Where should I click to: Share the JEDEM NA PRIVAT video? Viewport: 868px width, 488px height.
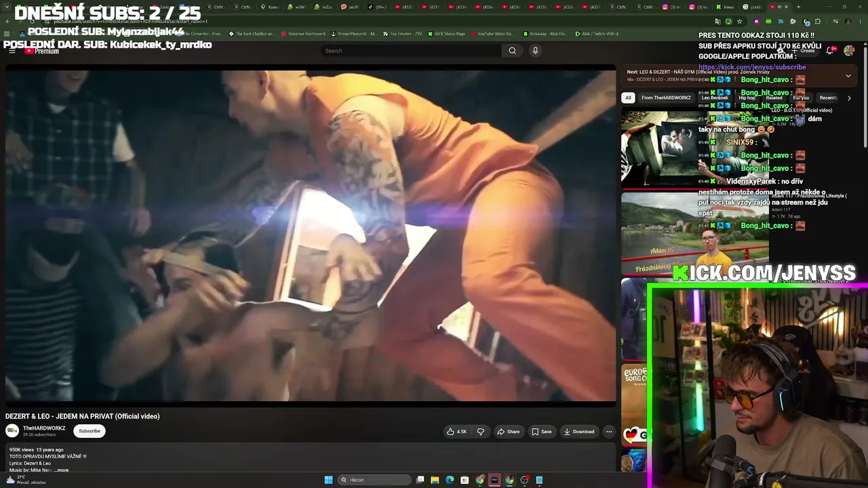tap(508, 432)
